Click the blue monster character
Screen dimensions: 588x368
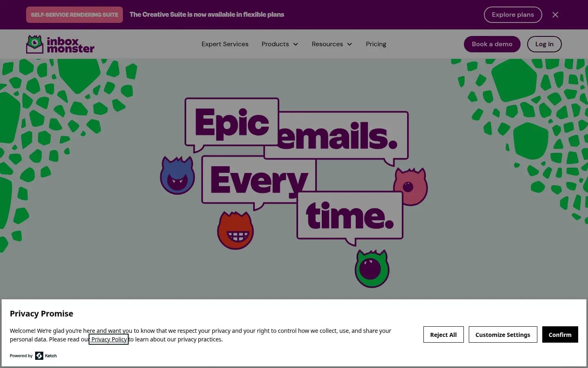point(177,175)
